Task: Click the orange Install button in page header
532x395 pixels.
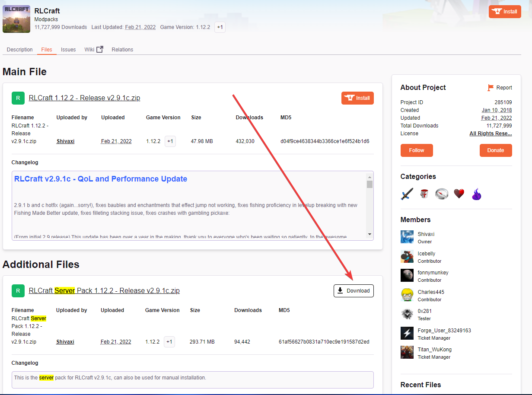Action: 505,12
